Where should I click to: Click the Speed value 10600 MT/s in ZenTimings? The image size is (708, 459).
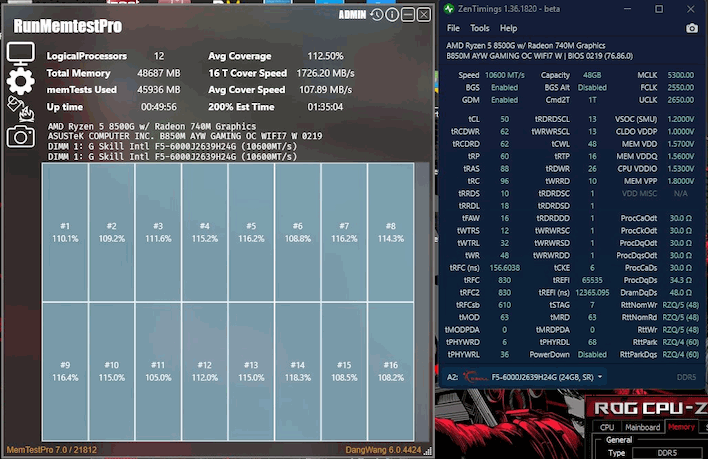(x=504, y=75)
